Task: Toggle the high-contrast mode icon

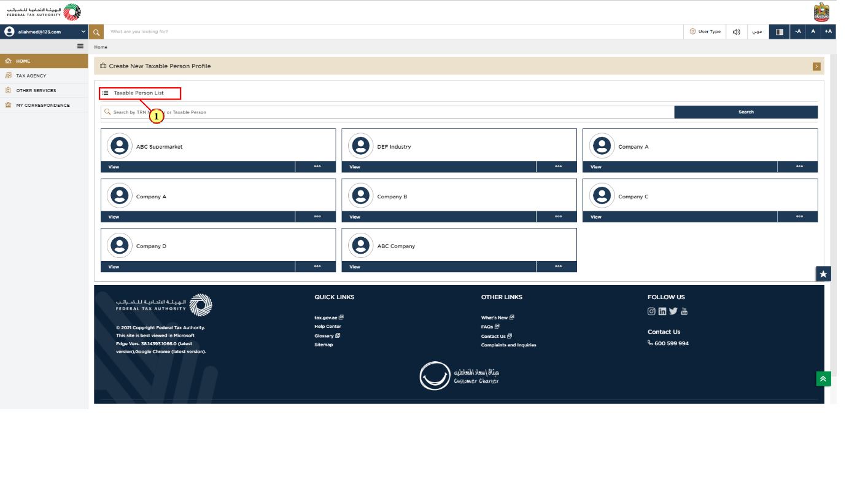Action: [x=780, y=31]
